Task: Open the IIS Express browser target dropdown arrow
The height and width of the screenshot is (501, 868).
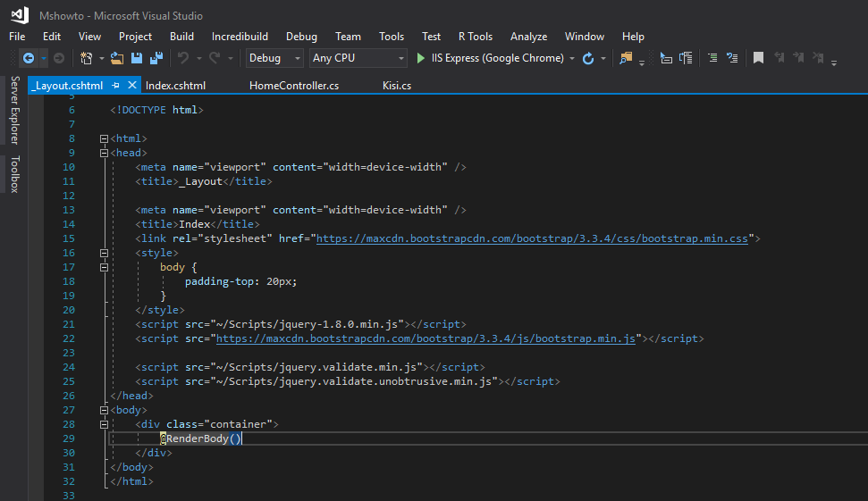Action: tap(572, 58)
